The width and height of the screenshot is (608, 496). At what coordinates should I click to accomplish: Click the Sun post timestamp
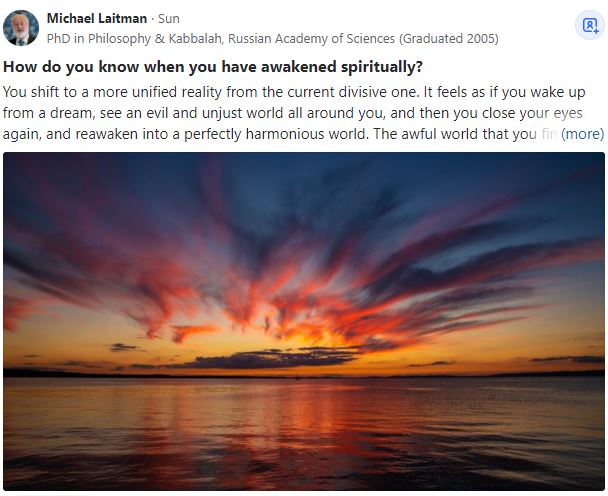[x=169, y=19]
